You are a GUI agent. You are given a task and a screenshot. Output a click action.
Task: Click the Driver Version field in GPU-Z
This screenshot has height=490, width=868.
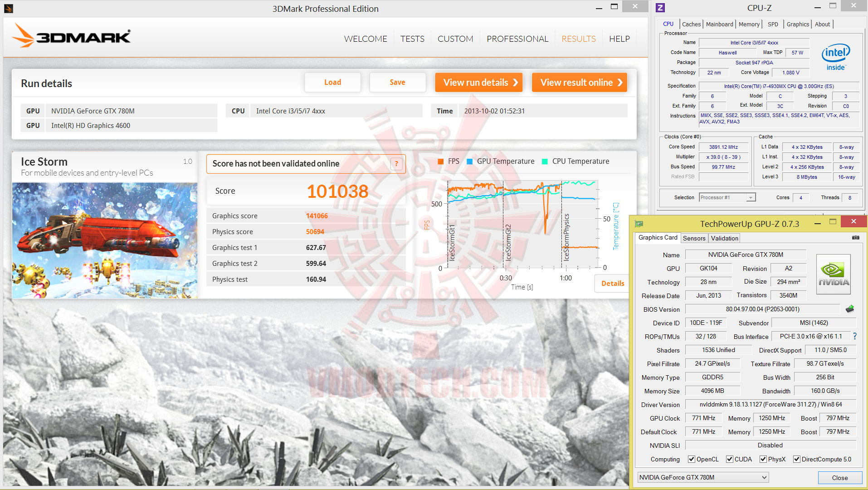770,404
